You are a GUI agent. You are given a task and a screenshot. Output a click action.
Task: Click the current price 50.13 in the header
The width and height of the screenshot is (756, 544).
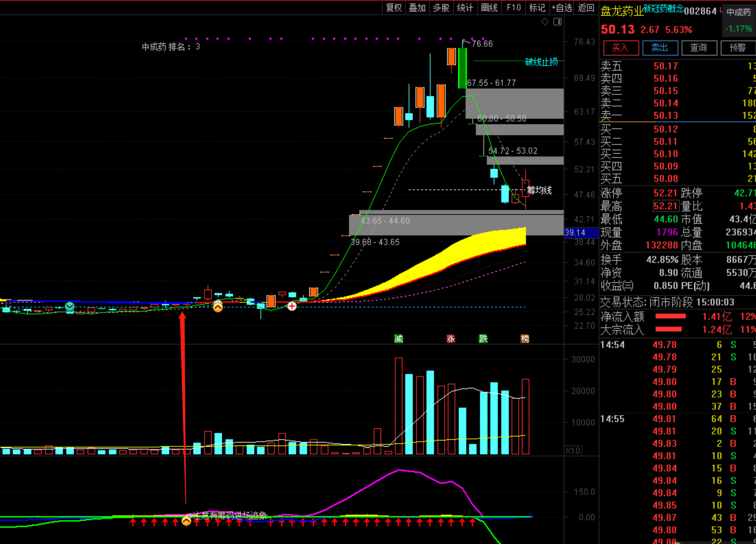[617, 30]
